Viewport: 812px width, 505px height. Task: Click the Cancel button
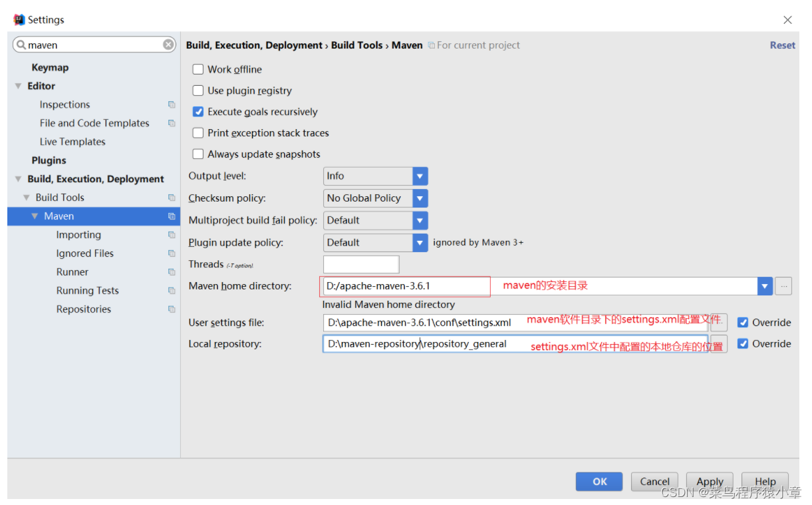click(654, 482)
